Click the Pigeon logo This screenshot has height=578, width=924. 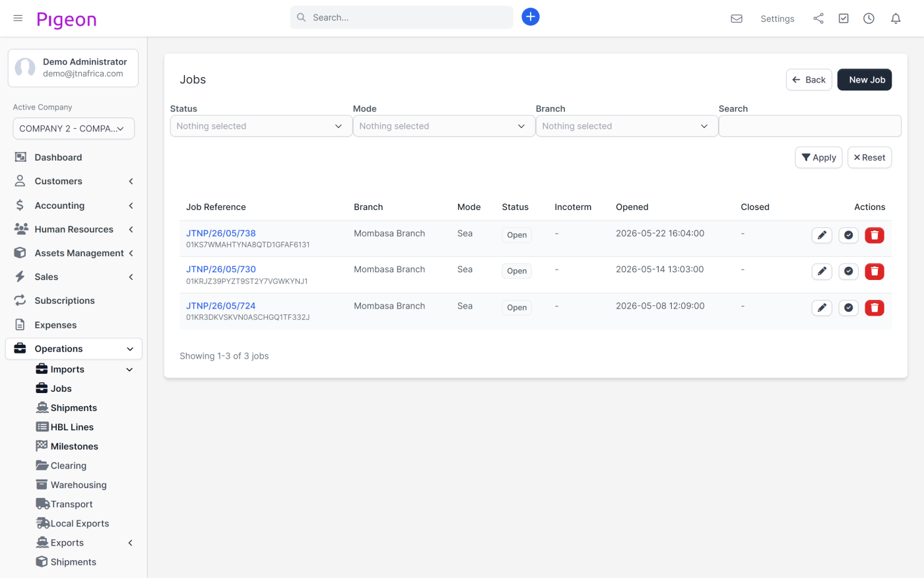pyautogui.click(x=67, y=20)
